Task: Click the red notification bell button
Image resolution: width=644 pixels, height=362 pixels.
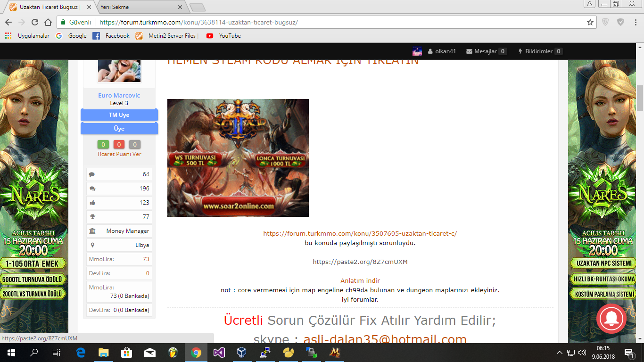Action: 611,319
